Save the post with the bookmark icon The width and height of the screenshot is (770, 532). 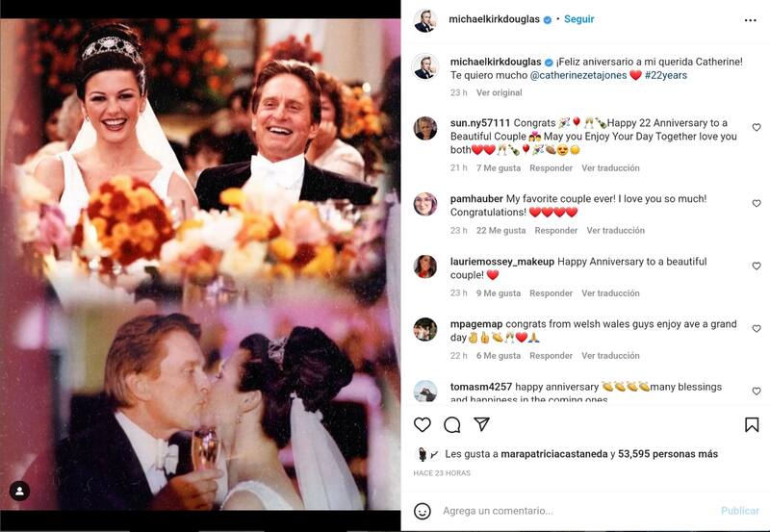pos(752,424)
